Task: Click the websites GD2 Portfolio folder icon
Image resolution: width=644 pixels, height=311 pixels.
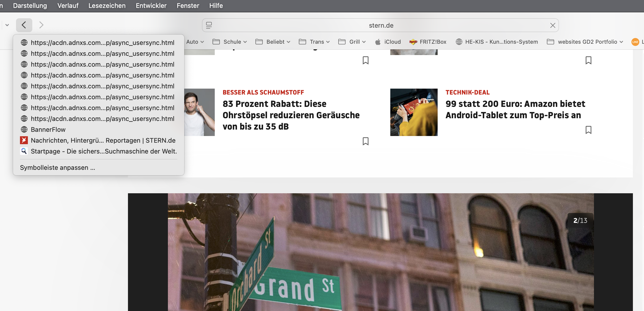Action: [551, 41]
